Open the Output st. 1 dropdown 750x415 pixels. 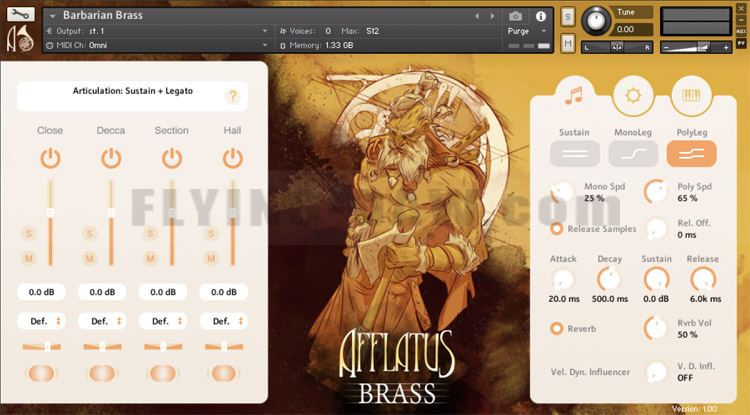[x=157, y=31]
